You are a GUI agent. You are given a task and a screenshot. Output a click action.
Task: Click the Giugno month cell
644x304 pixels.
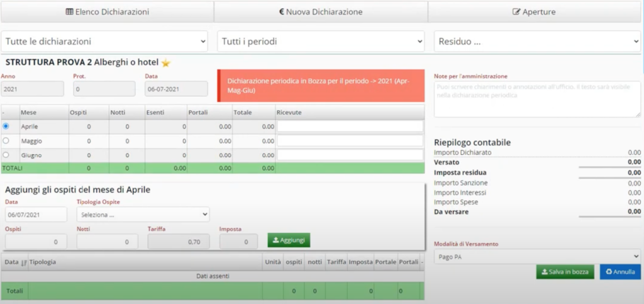pos(44,155)
